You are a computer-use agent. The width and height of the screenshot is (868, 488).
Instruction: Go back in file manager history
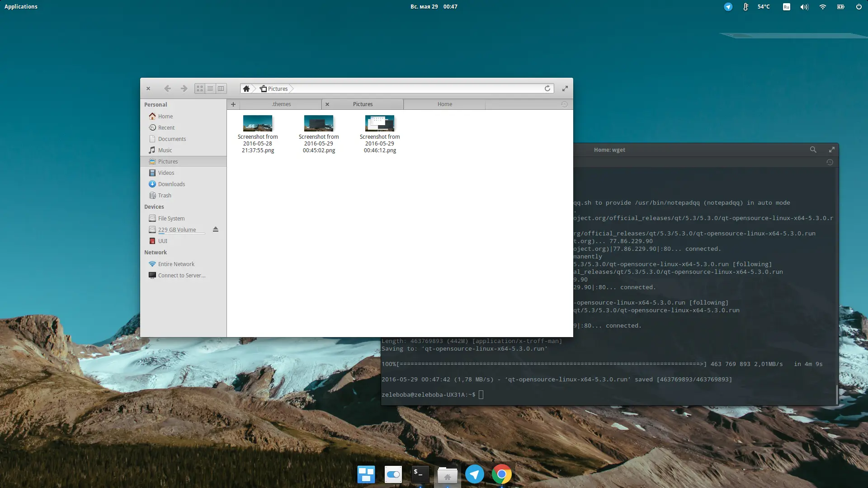click(167, 89)
